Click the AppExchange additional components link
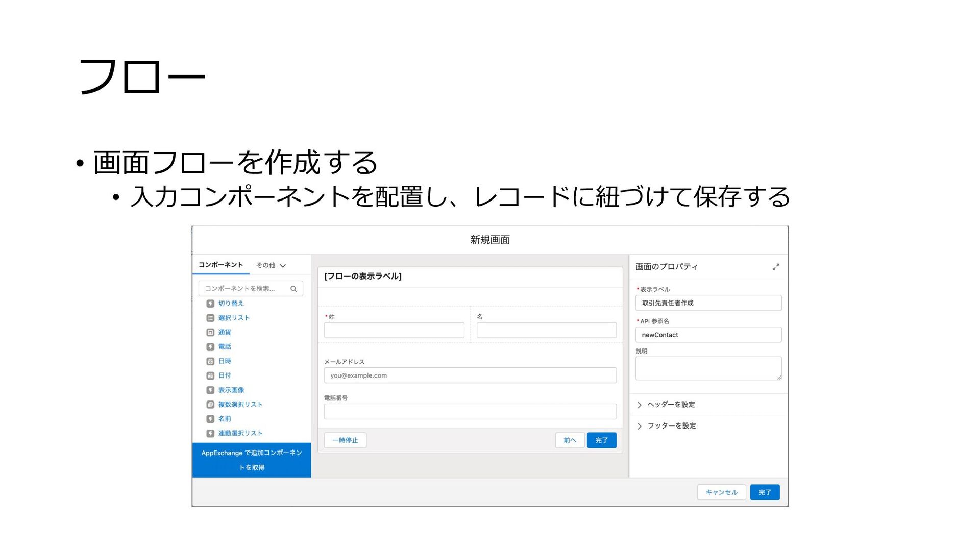980x551 pixels. pyautogui.click(x=252, y=460)
